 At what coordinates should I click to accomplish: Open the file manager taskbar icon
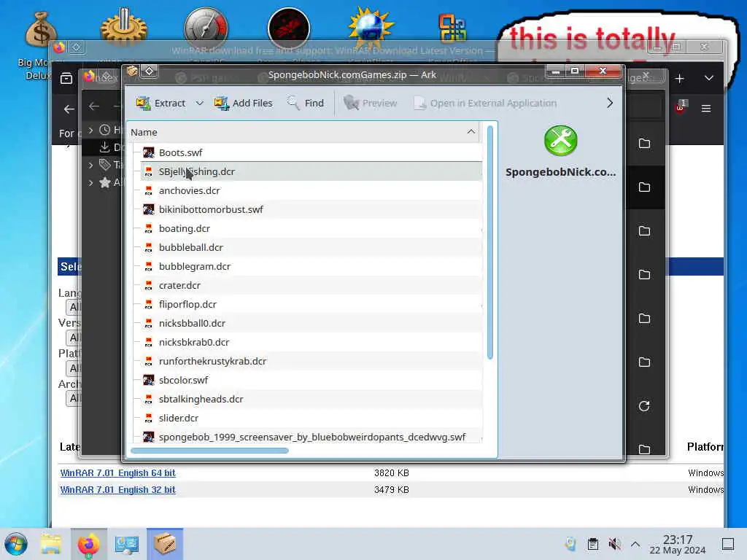tap(51, 544)
